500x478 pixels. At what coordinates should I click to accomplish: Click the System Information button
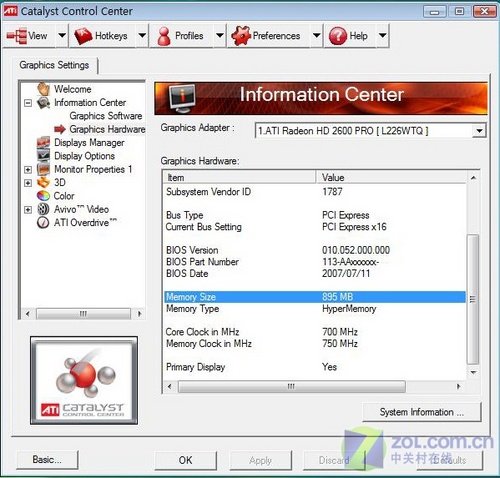(x=422, y=412)
